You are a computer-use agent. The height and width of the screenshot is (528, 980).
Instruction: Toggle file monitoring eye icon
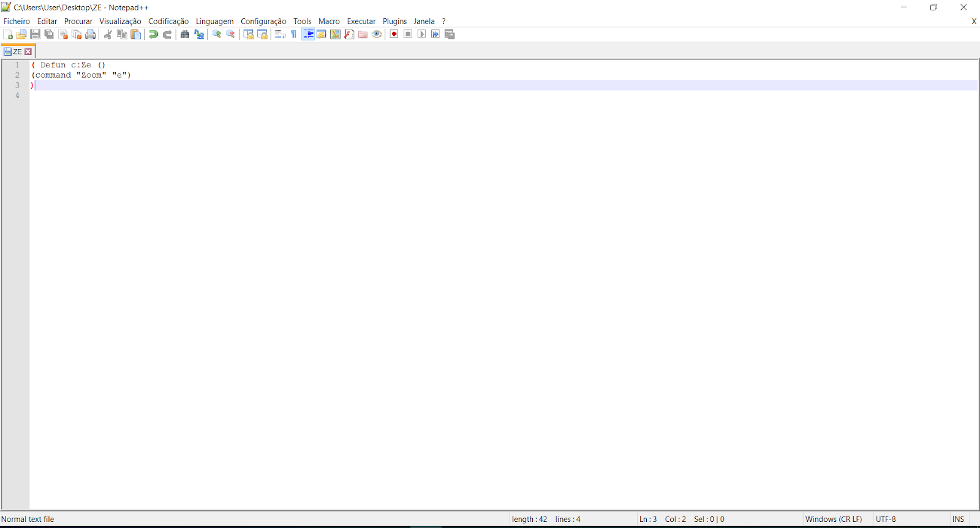377,34
